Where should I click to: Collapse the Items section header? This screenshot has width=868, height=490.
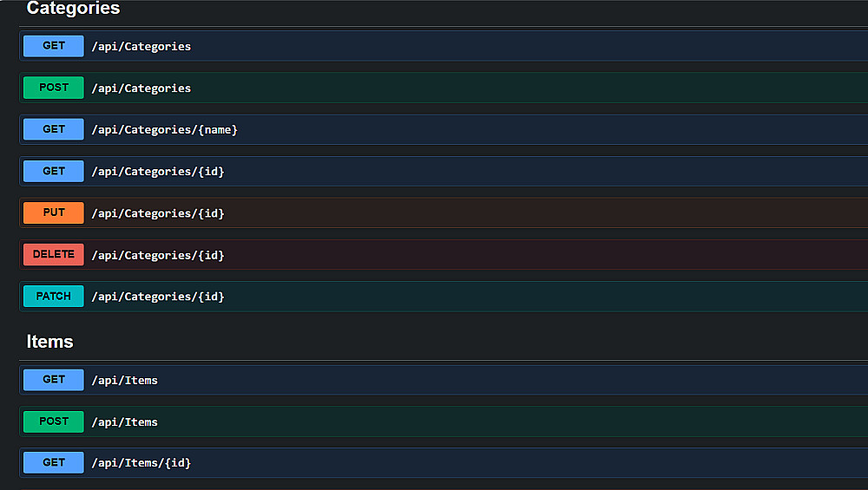pyautogui.click(x=50, y=342)
